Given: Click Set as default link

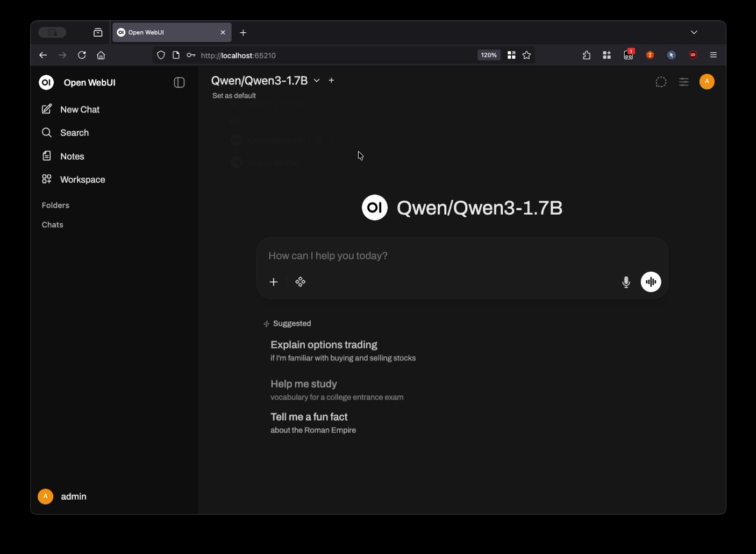Looking at the screenshot, I should pyautogui.click(x=234, y=96).
